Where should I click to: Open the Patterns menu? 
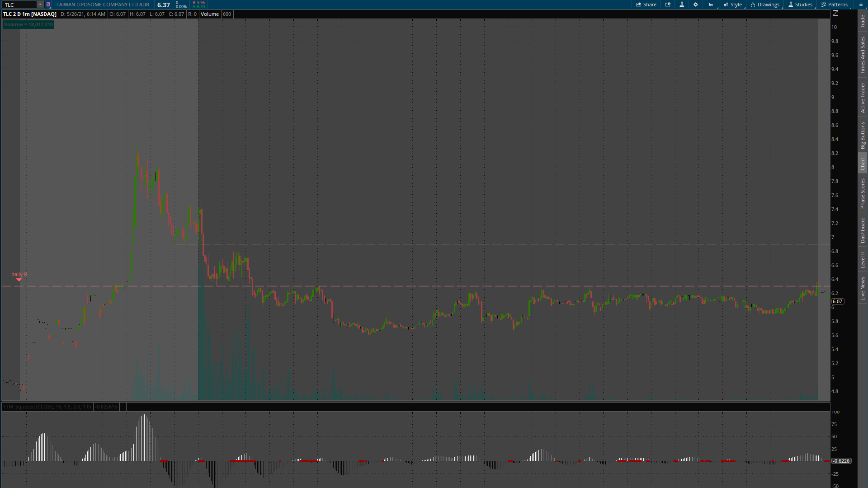835,5
